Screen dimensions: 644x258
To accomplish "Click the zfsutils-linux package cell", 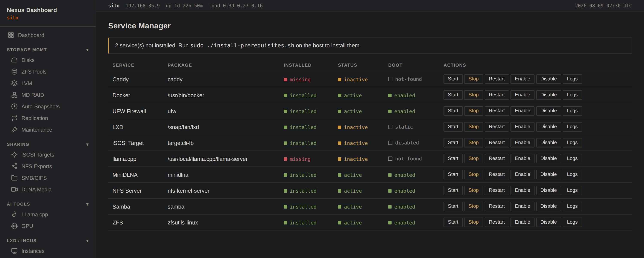I will 182,223.
